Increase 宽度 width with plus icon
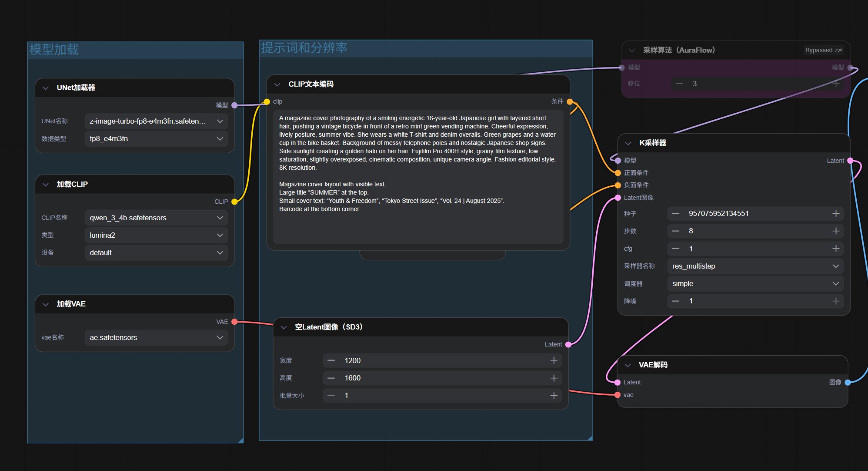Viewport: 868px width, 471px height. point(554,360)
